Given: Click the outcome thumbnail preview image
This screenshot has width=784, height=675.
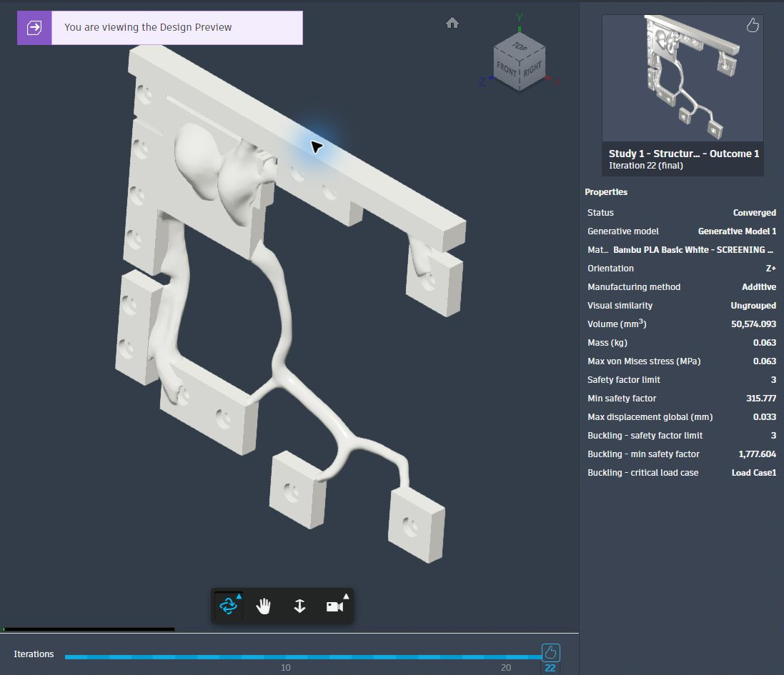Looking at the screenshot, I should (683, 79).
